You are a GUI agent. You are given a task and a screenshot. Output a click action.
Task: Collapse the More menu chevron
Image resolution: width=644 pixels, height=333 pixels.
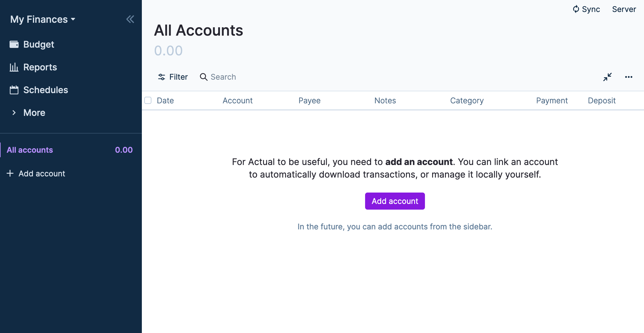14,113
